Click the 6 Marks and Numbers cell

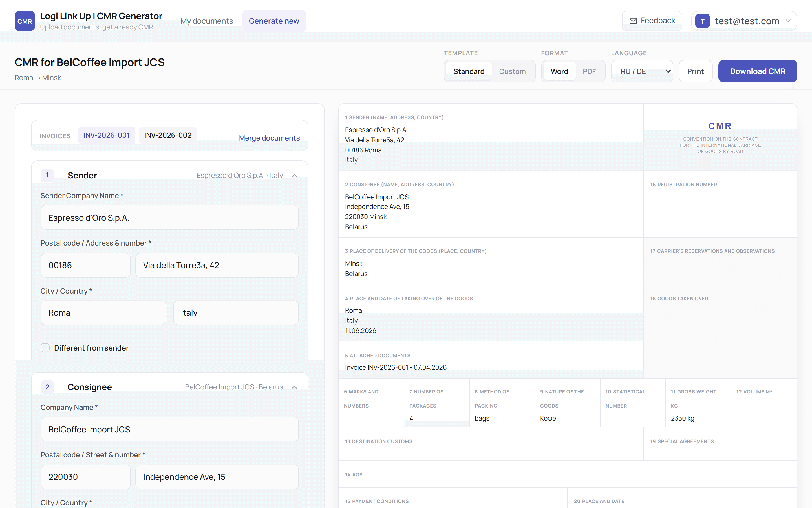[371, 403]
